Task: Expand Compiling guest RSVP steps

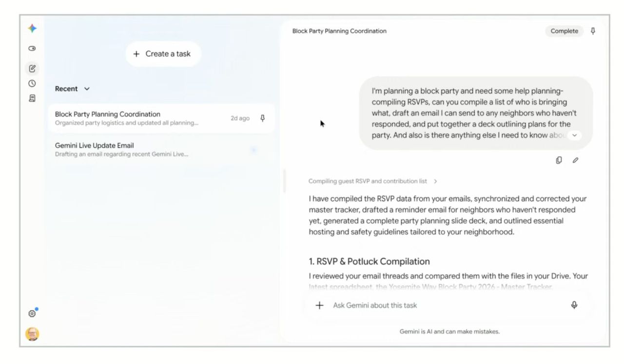Action: [x=373, y=181]
